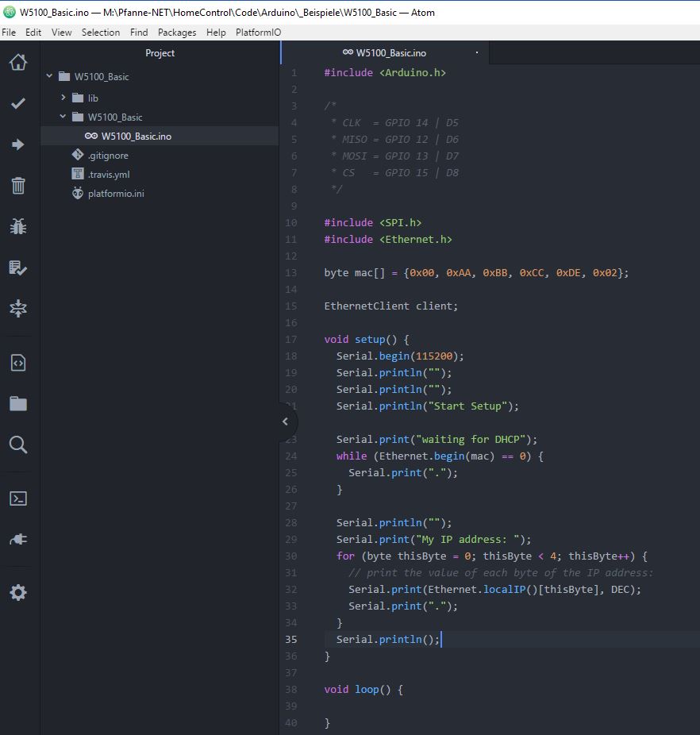Image resolution: width=700 pixels, height=735 pixels.
Task: Open settings with the gear icon
Action: click(x=18, y=592)
